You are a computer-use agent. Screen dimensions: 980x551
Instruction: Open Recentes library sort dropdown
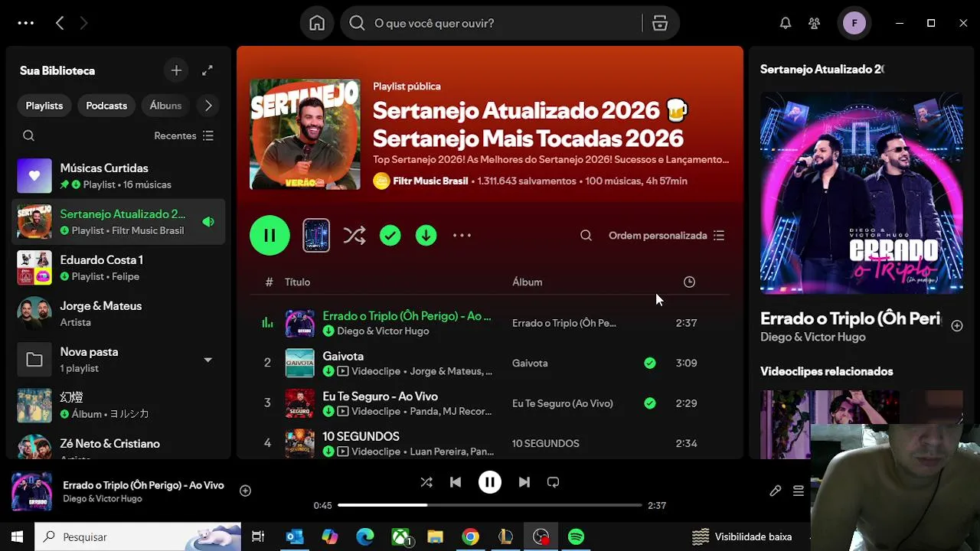click(x=184, y=135)
